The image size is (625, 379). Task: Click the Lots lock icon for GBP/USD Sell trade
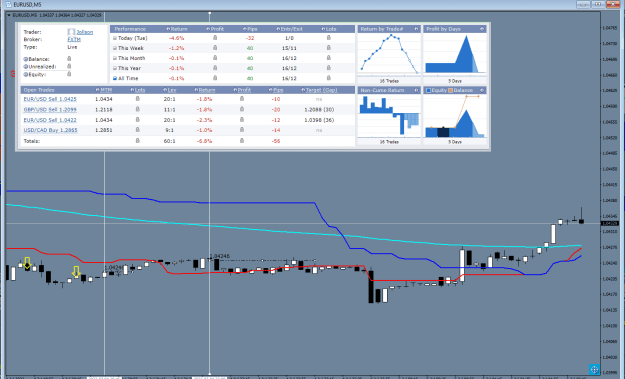[x=138, y=109]
